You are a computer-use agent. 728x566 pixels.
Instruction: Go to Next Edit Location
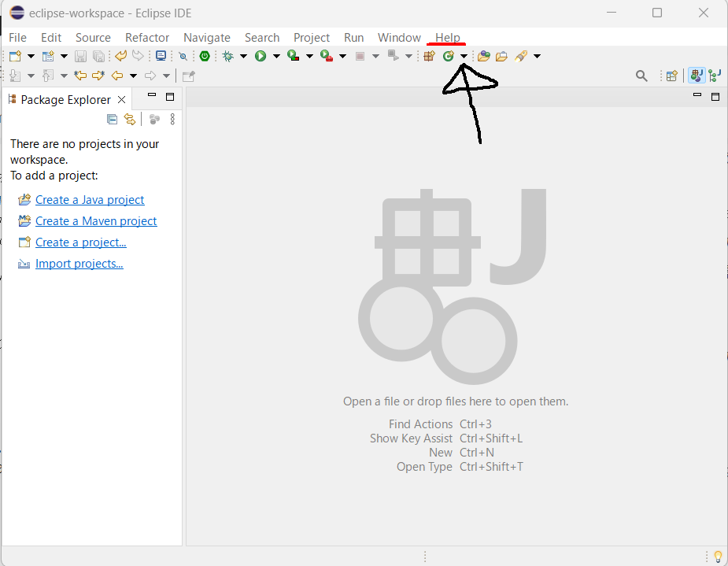tap(98, 76)
